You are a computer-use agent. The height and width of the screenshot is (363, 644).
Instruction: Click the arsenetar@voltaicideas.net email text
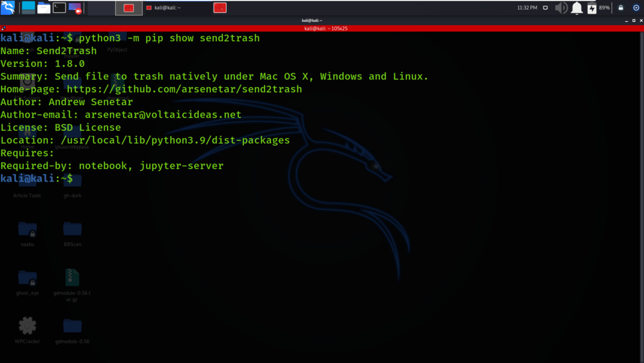point(163,115)
